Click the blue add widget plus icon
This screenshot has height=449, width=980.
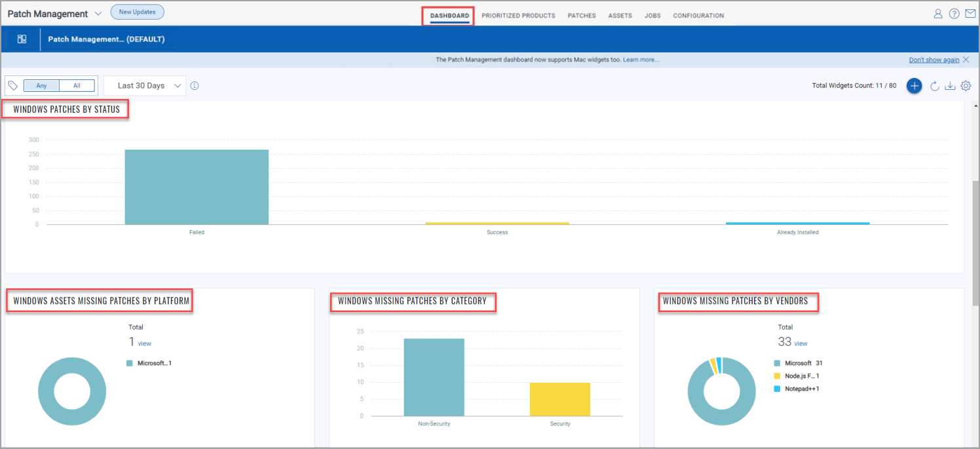pyautogui.click(x=914, y=86)
